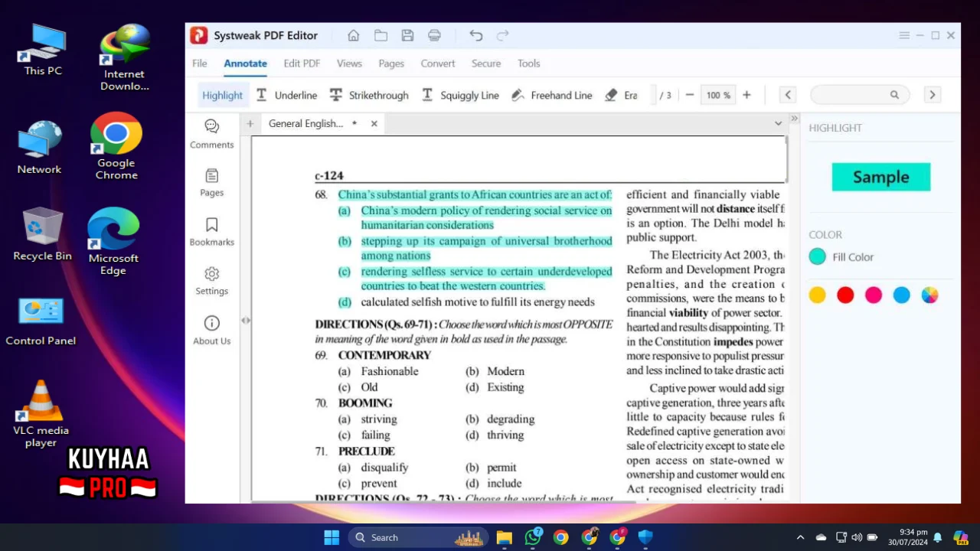This screenshot has width=980, height=551.
Task: Undo the last action
Action: (x=476, y=35)
